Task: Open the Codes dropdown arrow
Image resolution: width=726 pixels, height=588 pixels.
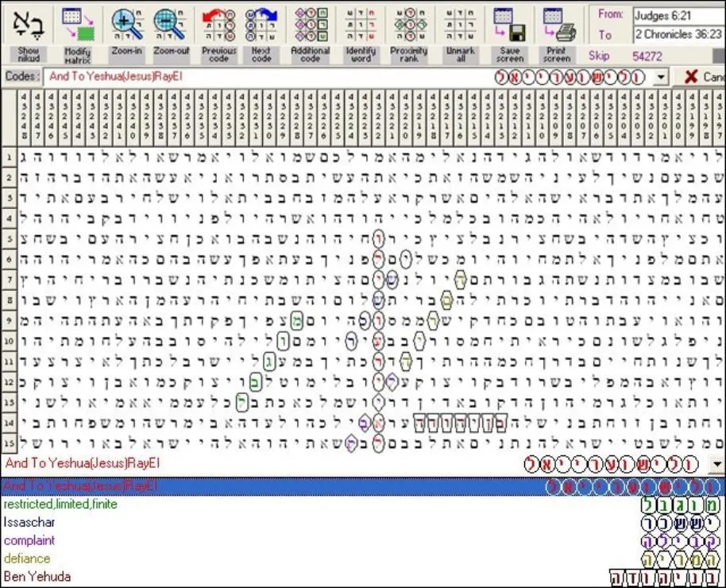Action: pos(661,77)
